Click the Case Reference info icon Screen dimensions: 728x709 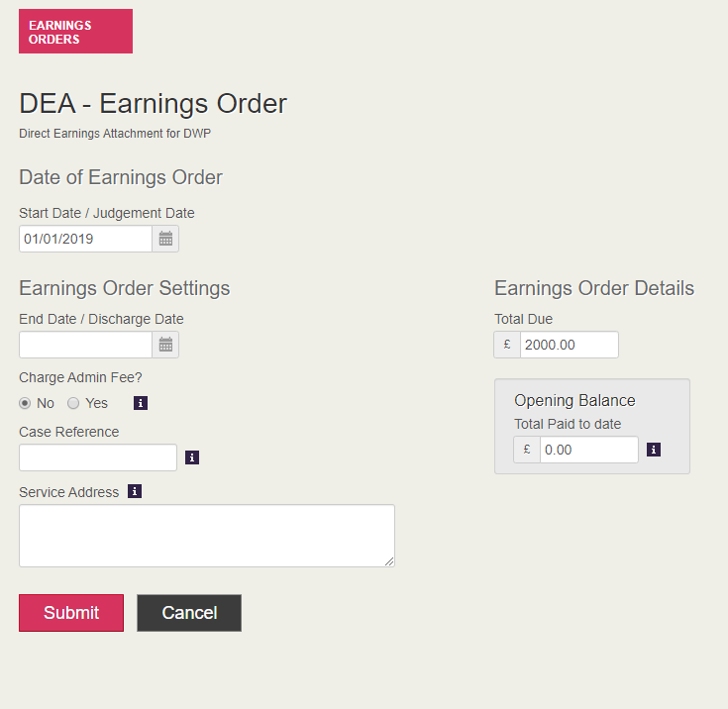[x=192, y=457]
